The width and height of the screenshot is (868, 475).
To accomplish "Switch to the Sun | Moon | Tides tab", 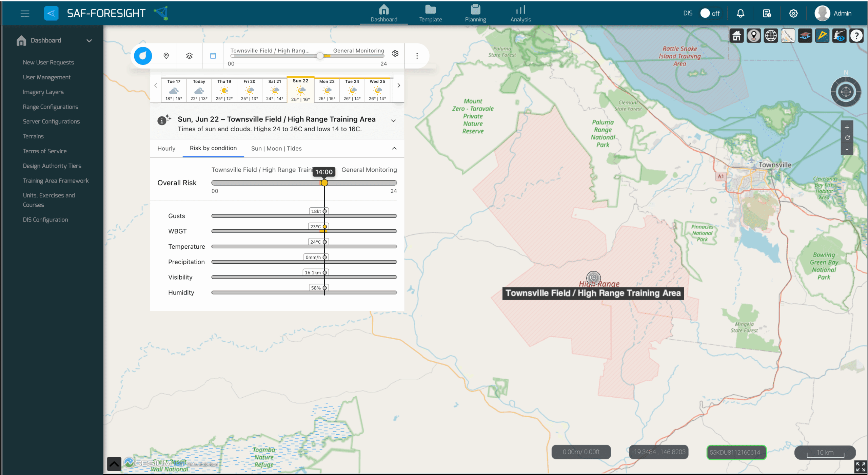I will tap(276, 148).
